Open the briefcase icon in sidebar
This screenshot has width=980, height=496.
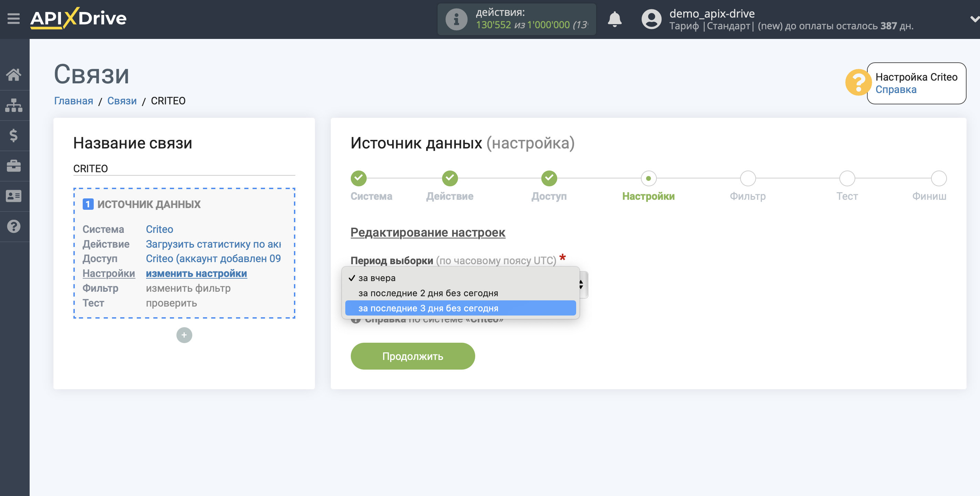click(x=14, y=165)
